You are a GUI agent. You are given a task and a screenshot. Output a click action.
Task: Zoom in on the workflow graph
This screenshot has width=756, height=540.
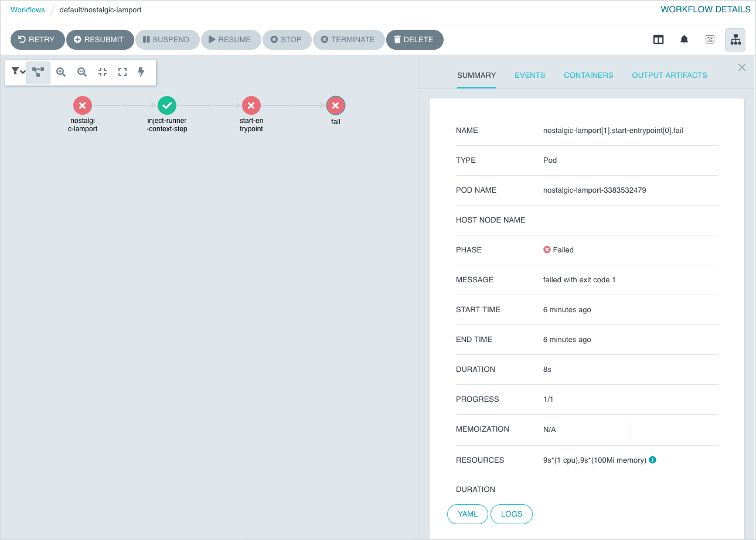click(x=61, y=72)
